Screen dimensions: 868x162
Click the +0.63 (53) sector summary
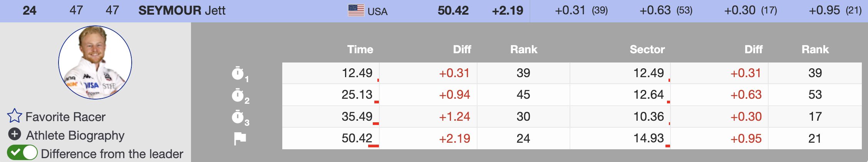point(666,10)
